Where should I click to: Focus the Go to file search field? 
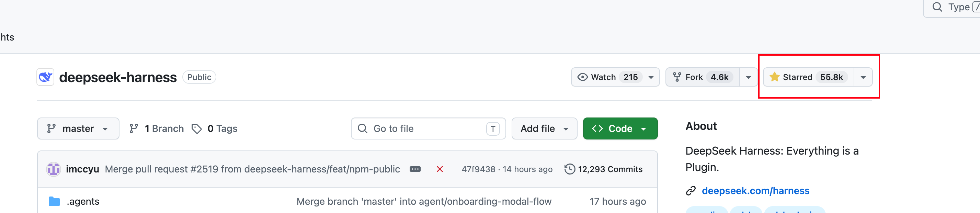tap(429, 128)
